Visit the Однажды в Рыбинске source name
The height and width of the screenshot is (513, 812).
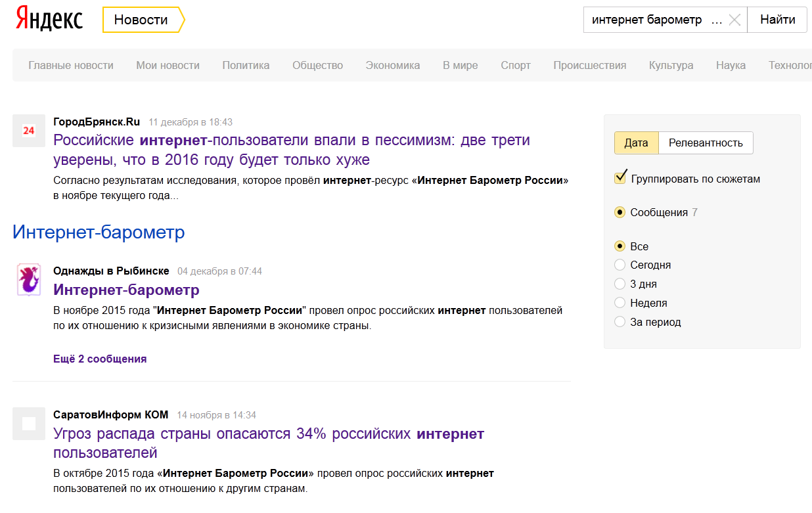tap(111, 271)
